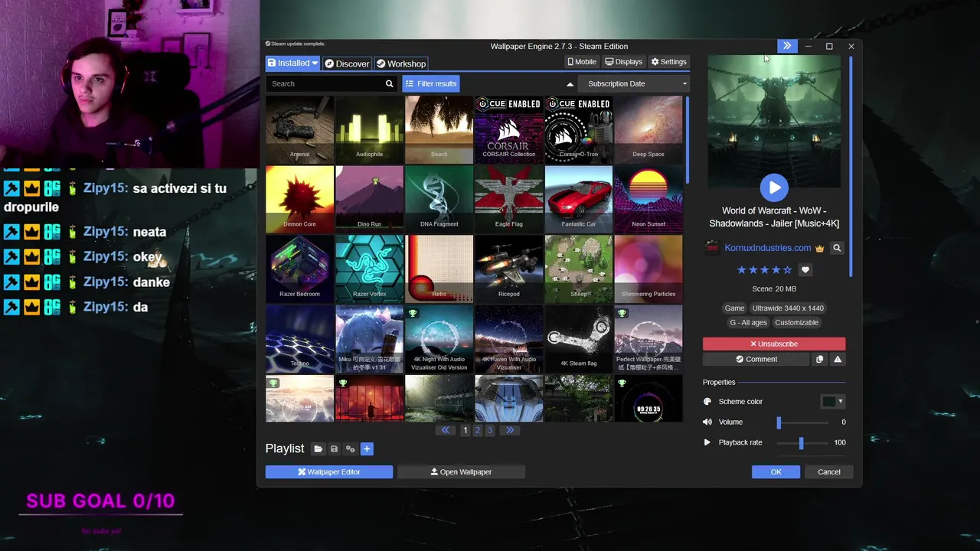980x551 pixels.
Task: Toggle Filter results panel
Action: click(431, 83)
